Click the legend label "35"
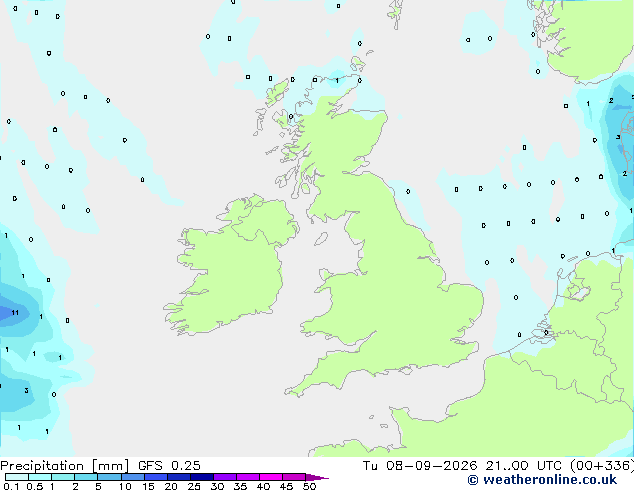Viewport: 634px width, 490px height. tap(240, 486)
